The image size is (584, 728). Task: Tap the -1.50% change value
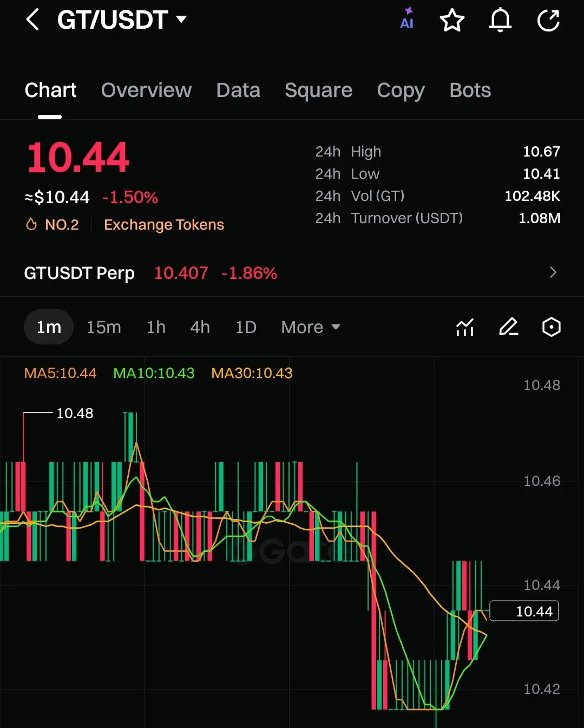[x=130, y=197]
